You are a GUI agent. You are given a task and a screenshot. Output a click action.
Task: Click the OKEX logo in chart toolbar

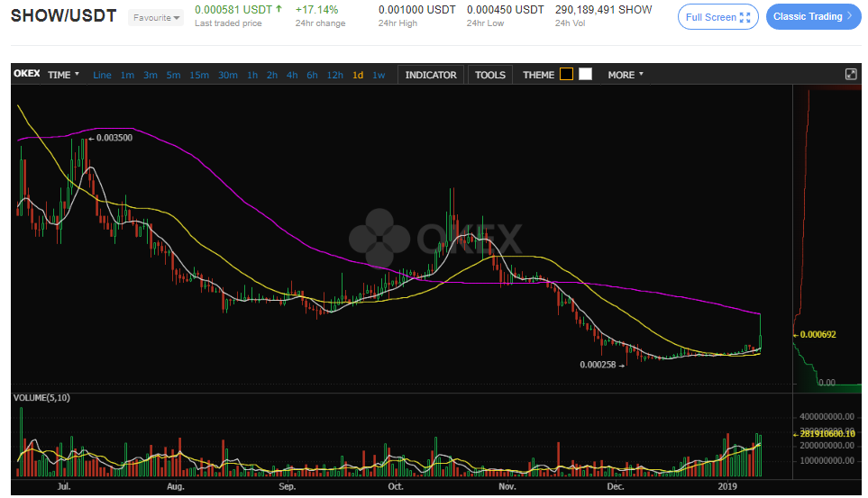[x=26, y=75]
